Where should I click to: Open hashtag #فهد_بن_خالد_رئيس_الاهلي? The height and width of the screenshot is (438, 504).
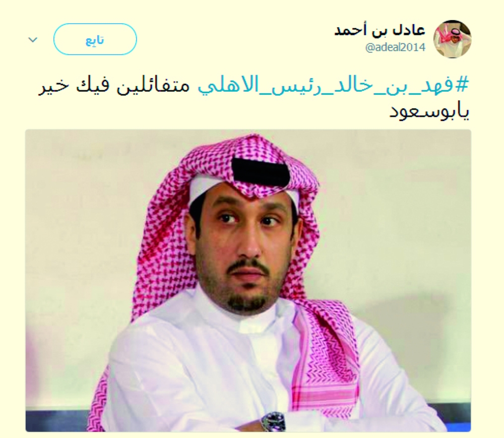[333, 86]
